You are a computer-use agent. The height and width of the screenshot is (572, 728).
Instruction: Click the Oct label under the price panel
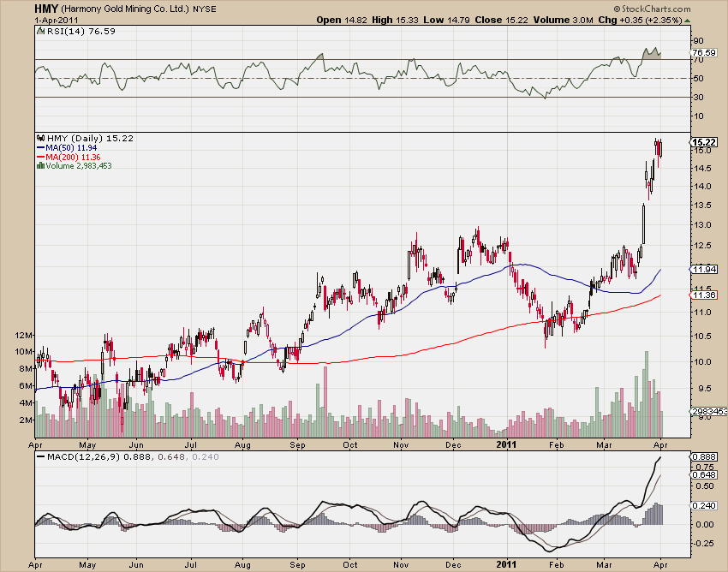click(350, 444)
